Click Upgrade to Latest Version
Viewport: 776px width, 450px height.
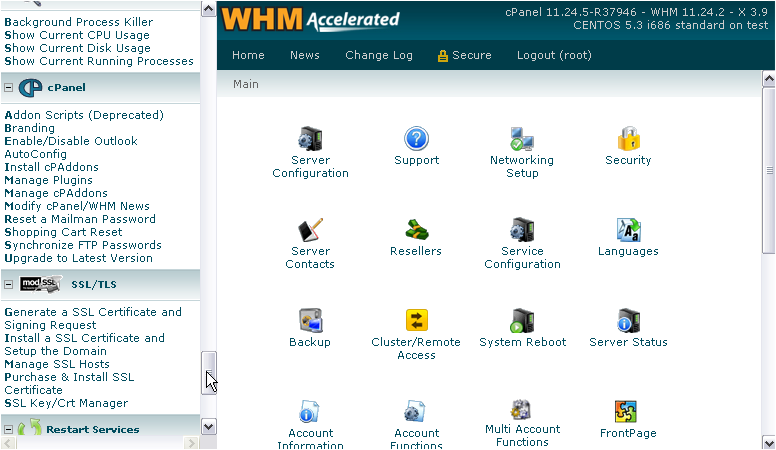[x=78, y=258]
